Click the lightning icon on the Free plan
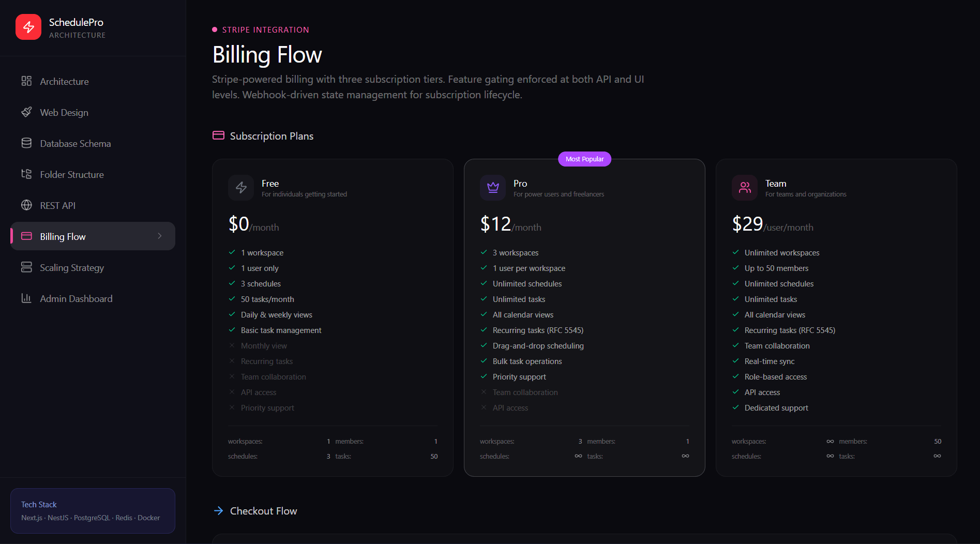The image size is (980, 544). (x=241, y=188)
